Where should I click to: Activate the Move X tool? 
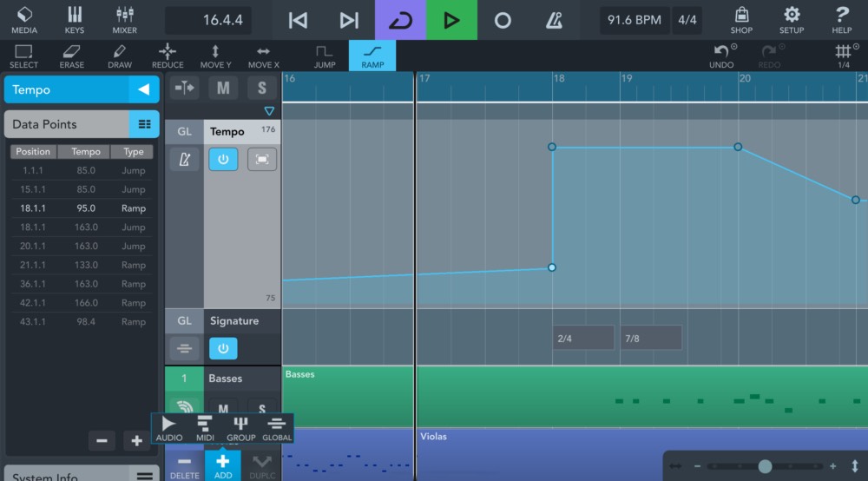pos(264,56)
